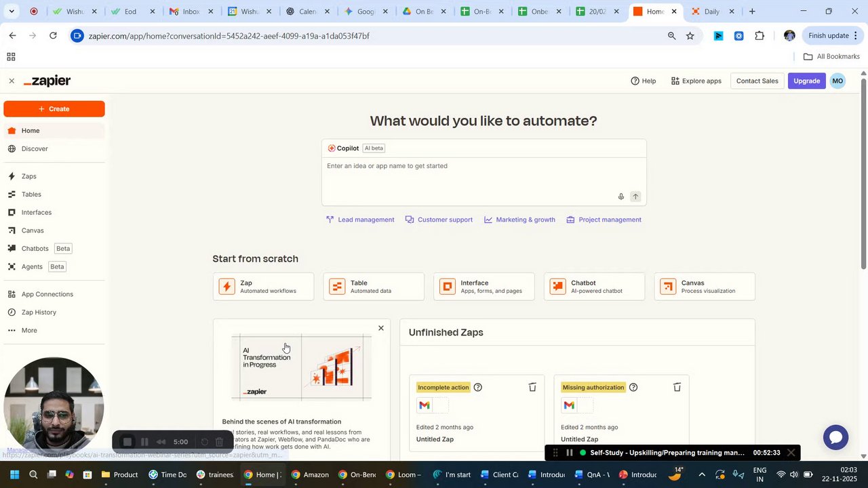Open the chat support bubble
The height and width of the screenshot is (488, 868).
pyautogui.click(x=835, y=437)
